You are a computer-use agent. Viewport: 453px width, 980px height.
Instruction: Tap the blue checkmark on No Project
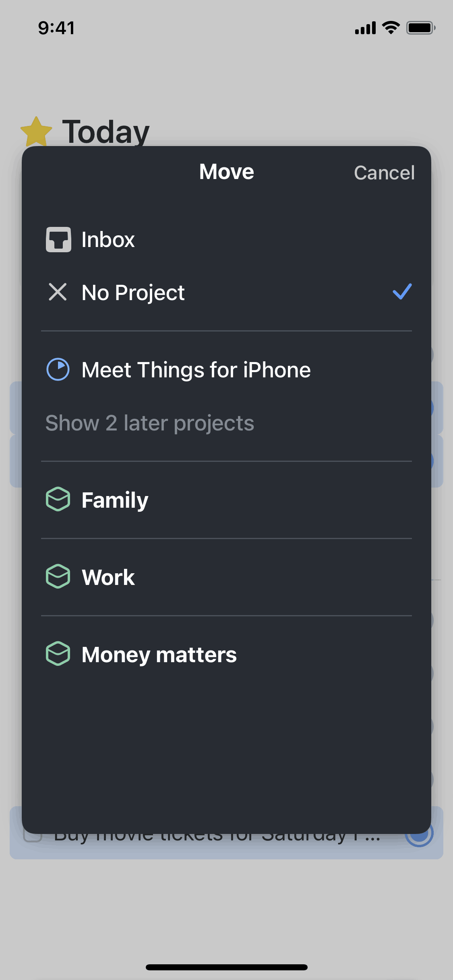click(x=402, y=292)
